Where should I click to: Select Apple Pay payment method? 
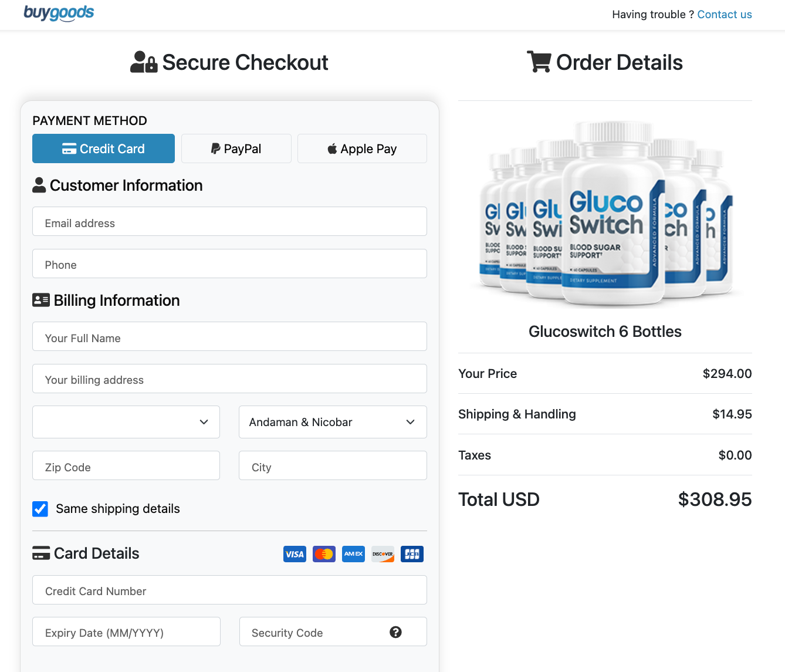[362, 148]
